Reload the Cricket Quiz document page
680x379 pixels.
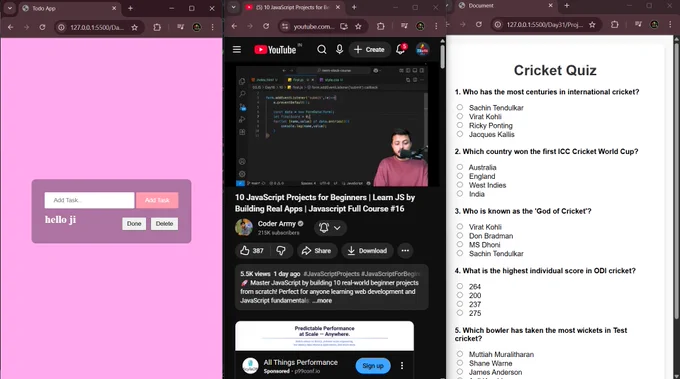click(479, 25)
